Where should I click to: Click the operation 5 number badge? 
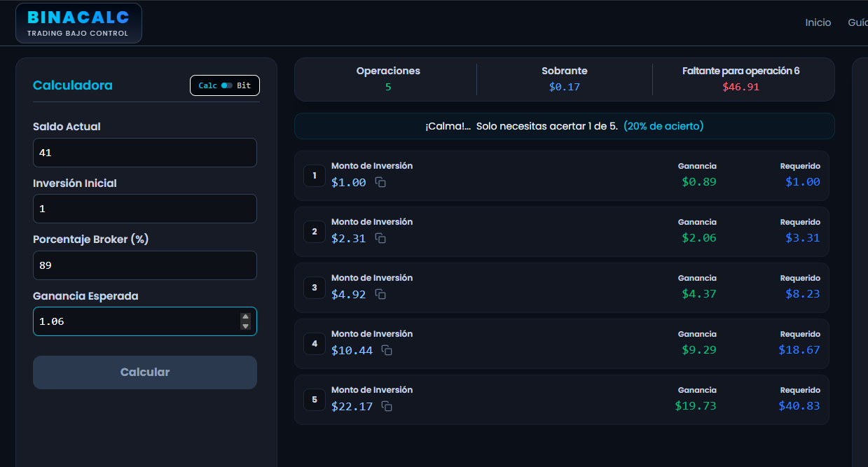point(314,399)
